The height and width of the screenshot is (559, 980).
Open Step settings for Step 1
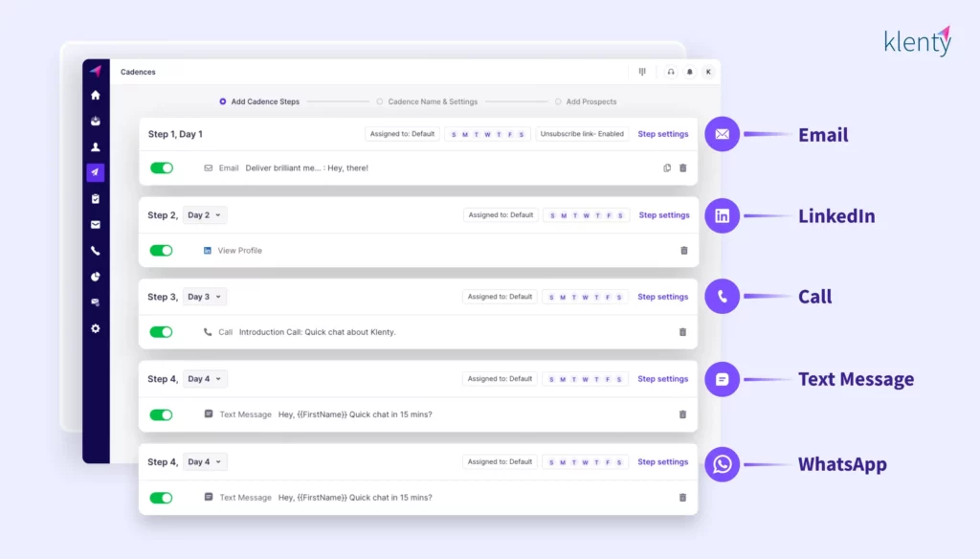[x=662, y=133]
